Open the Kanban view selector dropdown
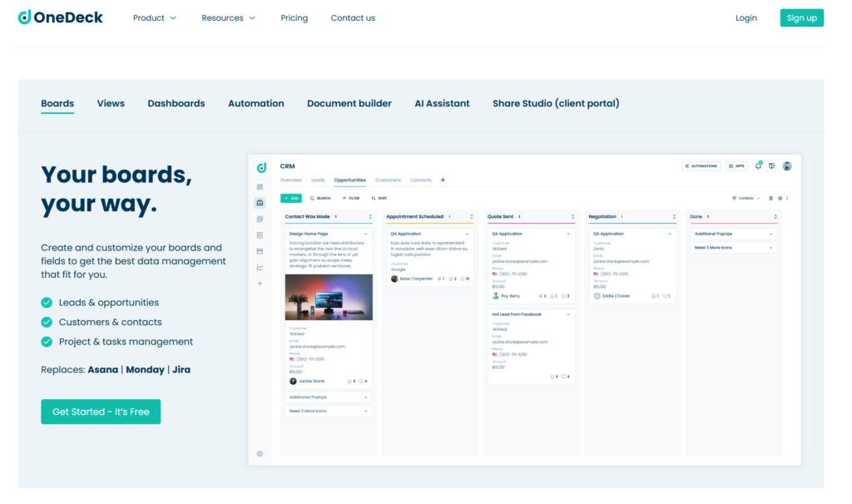Screen dimensions: 852x504 point(745,198)
